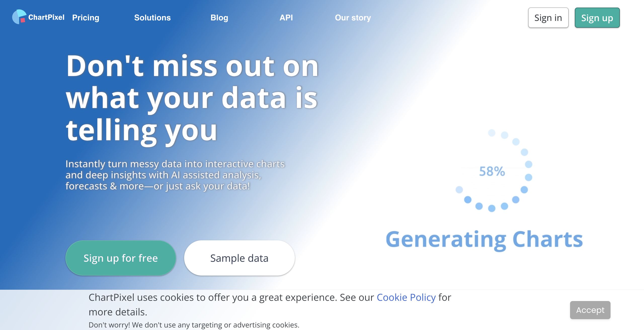
Task: Navigate to the API page
Action: coord(286,18)
